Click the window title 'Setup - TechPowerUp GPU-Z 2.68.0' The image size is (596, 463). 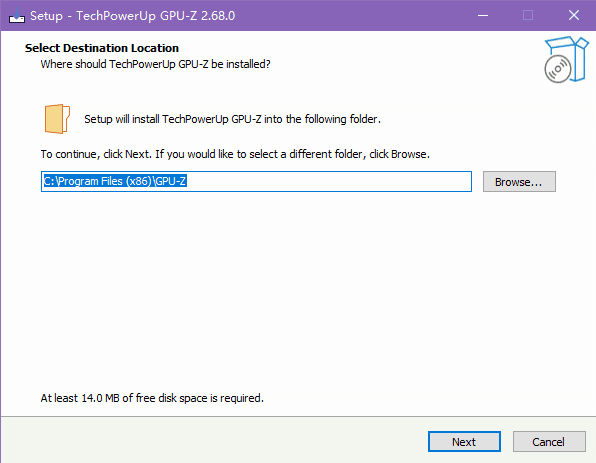point(133,16)
